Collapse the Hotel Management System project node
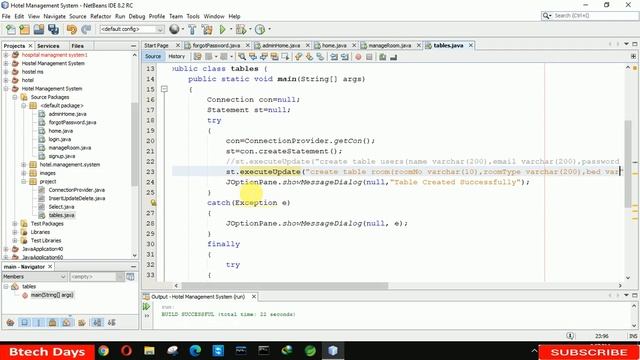 point(6,89)
